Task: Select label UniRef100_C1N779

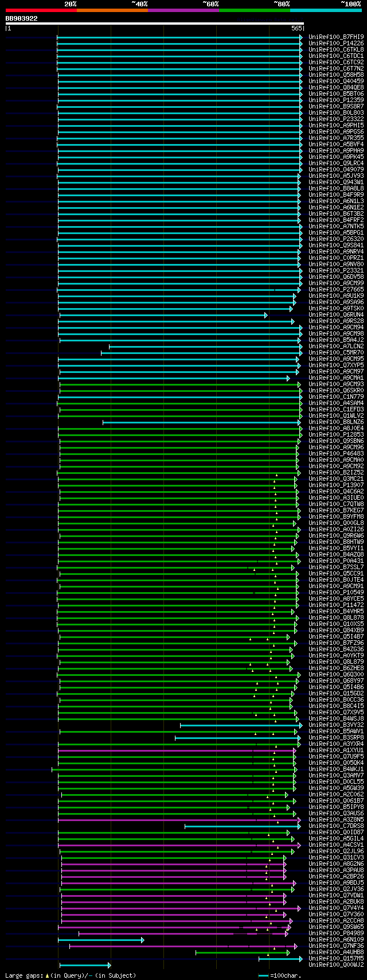Action: [336, 396]
